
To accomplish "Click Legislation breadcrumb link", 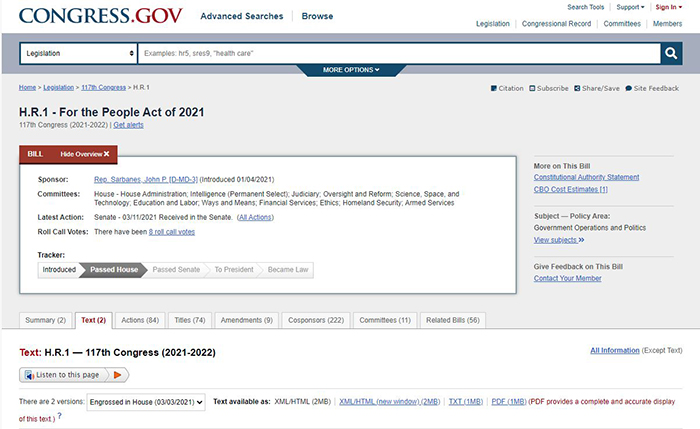I will pos(58,87).
